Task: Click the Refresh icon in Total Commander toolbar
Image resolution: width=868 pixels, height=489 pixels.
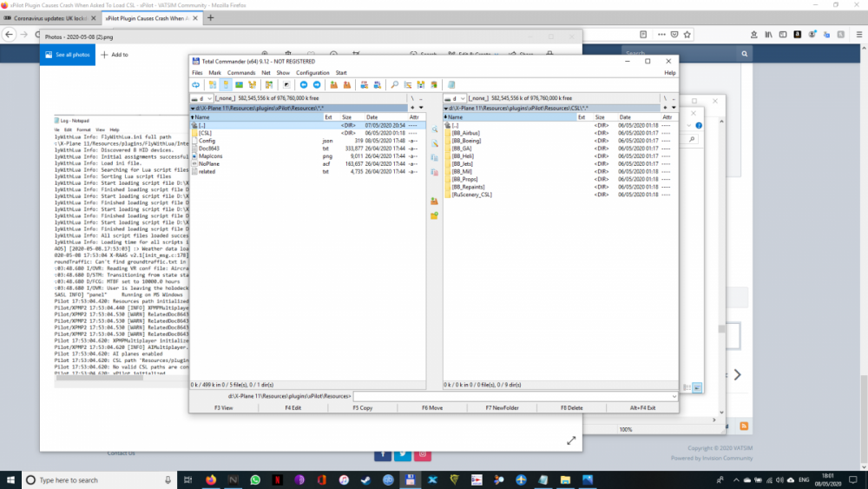Action: coord(196,85)
